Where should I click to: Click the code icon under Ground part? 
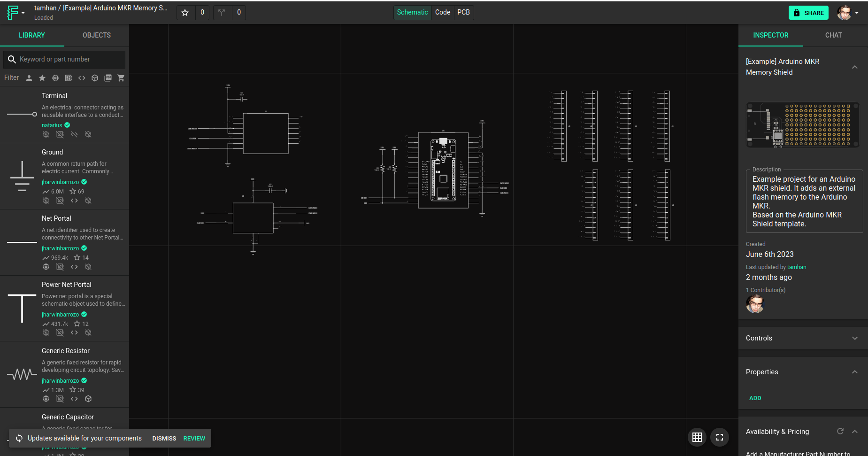(74, 201)
